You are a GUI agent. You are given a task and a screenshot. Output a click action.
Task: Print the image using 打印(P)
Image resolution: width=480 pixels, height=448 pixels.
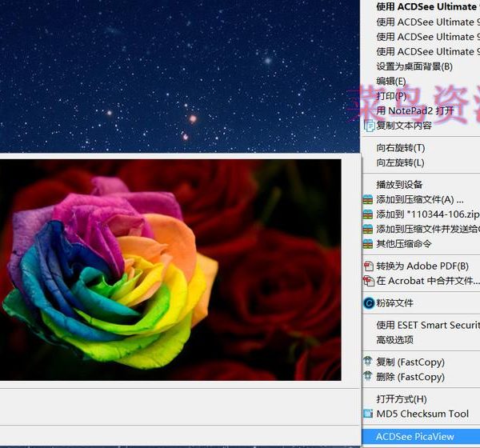[x=390, y=96]
